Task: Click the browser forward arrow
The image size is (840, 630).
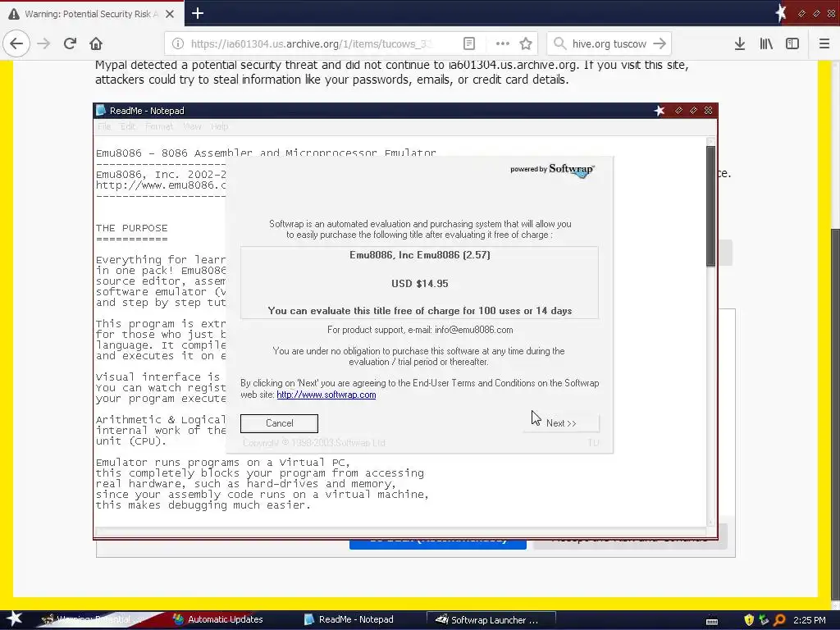Action: [x=43, y=43]
